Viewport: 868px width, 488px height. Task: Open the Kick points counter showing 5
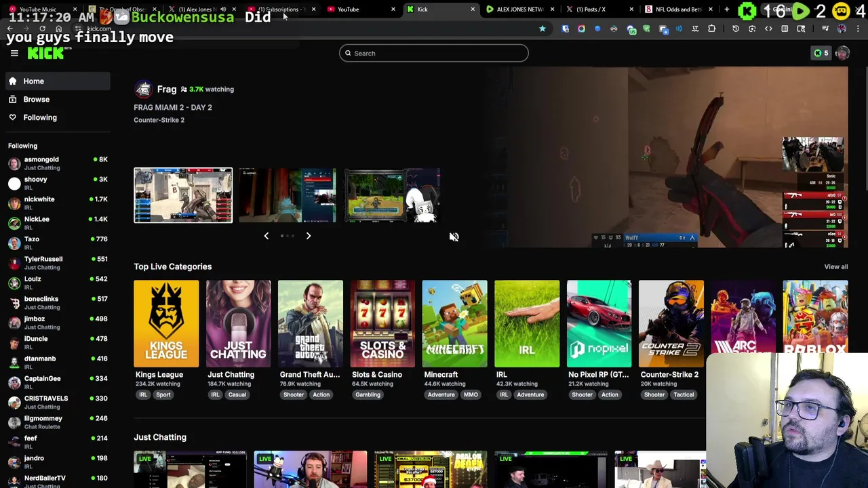pyautogui.click(x=821, y=53)
